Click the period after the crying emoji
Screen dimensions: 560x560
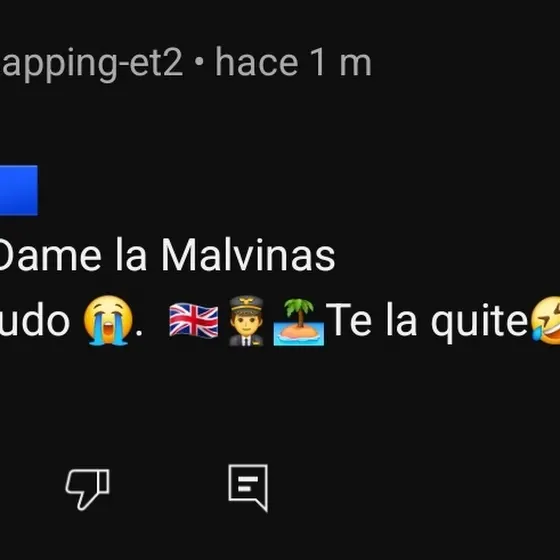click(140, 333)
